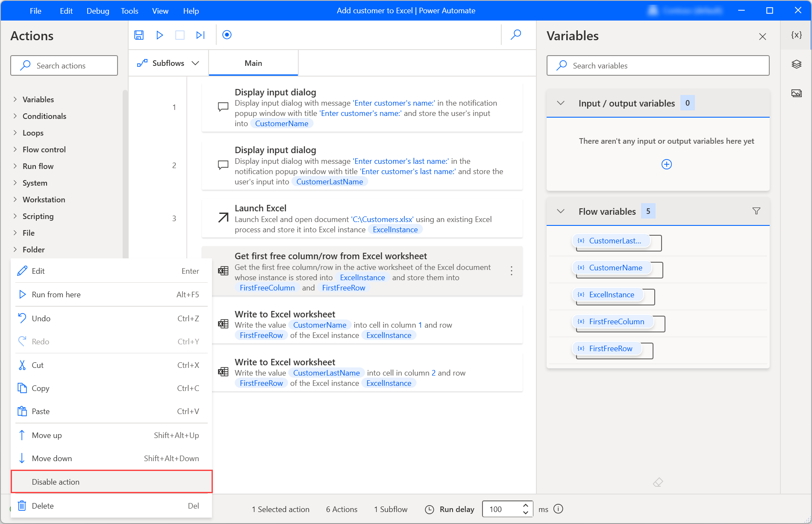The height and width of the screenshot is (524, 812).
Task: Select Copy in the context menu
Action: pyautogui.click(x=111, y=388)
